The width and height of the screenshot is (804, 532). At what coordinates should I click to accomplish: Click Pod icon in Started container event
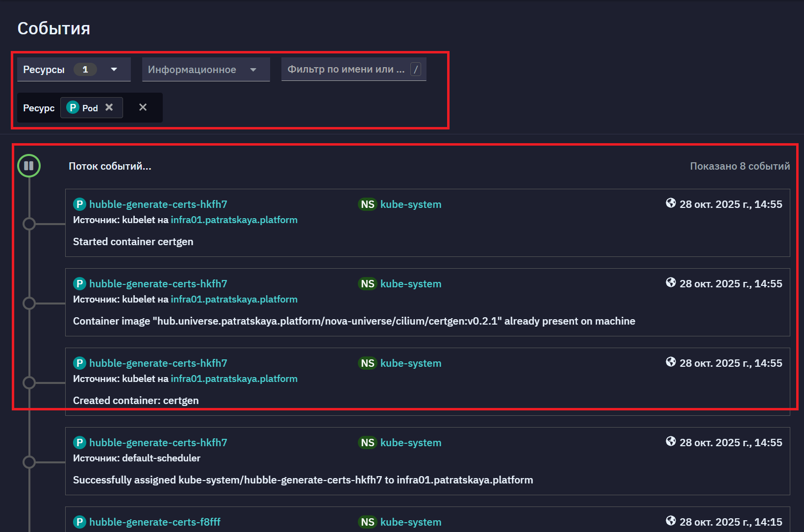tap(79, 204)
